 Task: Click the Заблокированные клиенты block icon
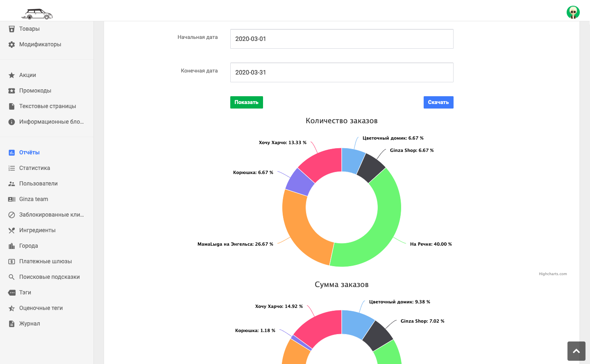[12, 215]
